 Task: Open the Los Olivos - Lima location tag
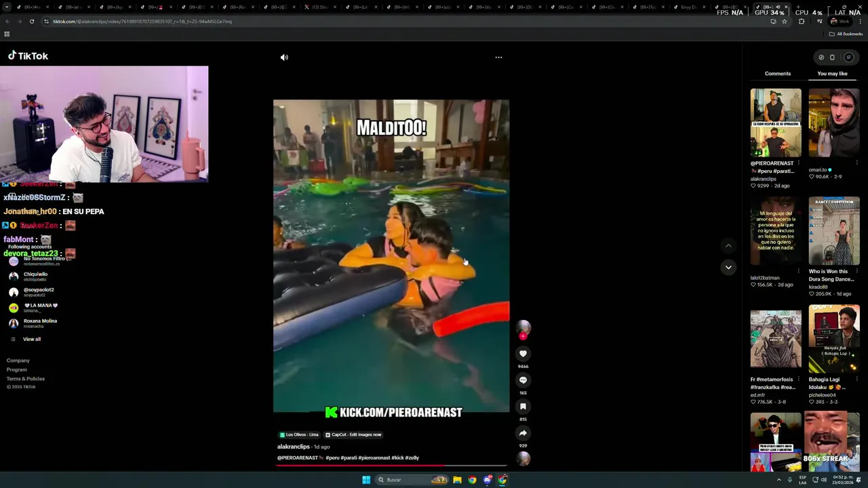click(x=298, y=434)
